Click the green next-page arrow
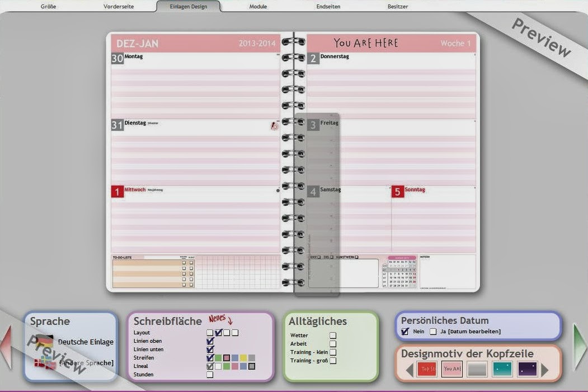Screen dimensions: 588x392 click(580, 347)
